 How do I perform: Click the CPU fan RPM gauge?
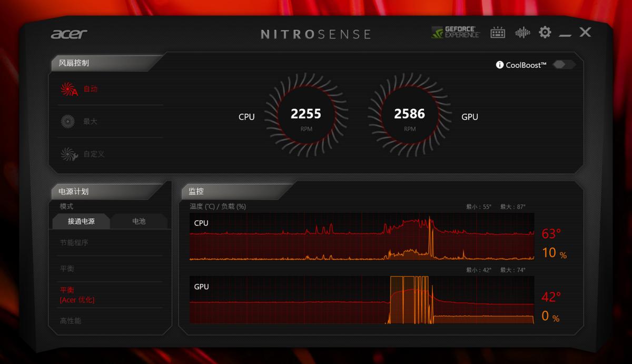tap(307, 114)
